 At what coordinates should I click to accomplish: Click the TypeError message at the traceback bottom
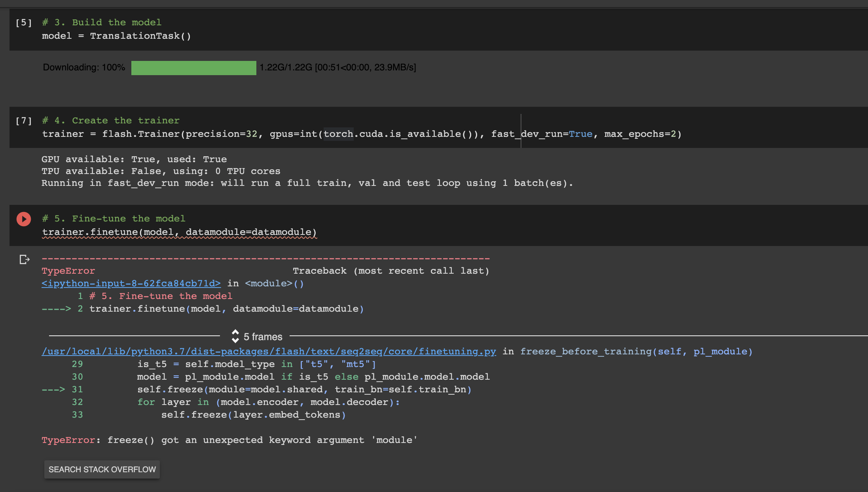pos(229,440)
